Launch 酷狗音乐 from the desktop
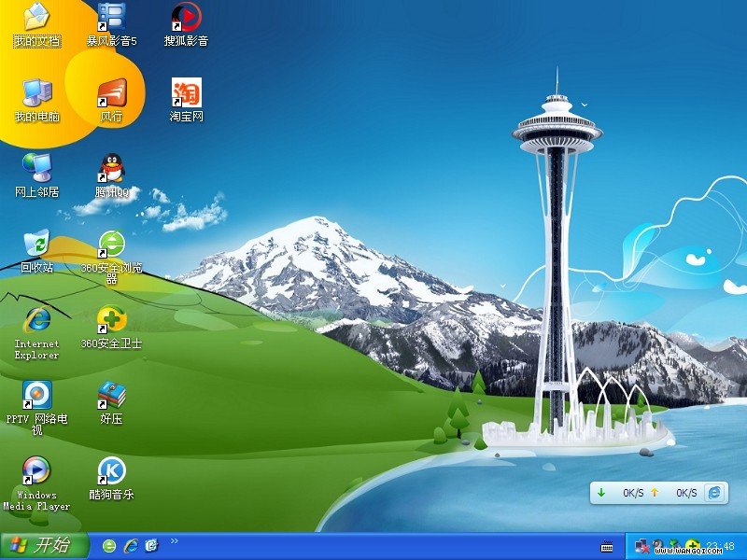The image size is (747, 560). 111,478
